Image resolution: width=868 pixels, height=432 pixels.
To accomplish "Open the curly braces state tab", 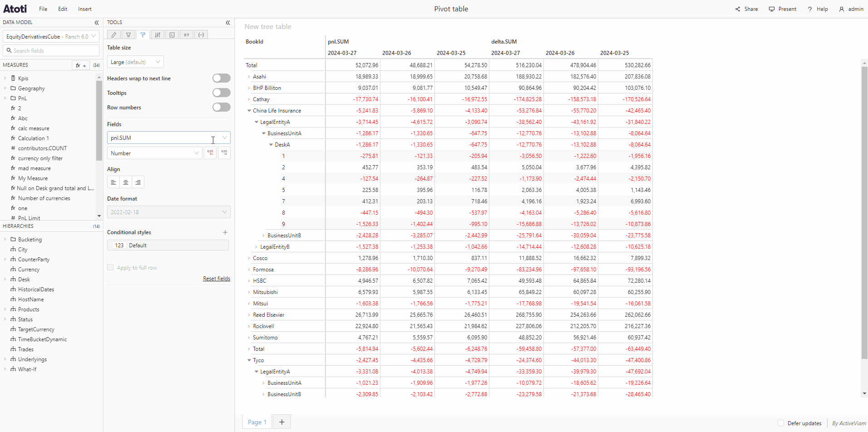I will click(x=201, y=34).
